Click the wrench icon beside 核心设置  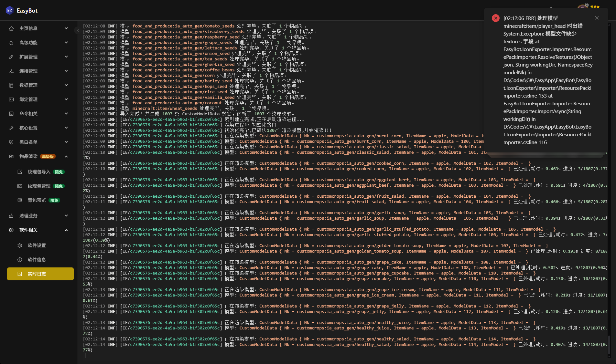click(11, 128)
